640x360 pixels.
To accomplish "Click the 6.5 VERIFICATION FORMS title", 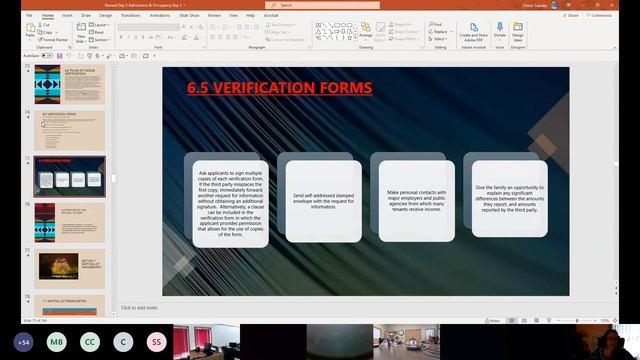I will pyautogui.click(x=280, y=88).
